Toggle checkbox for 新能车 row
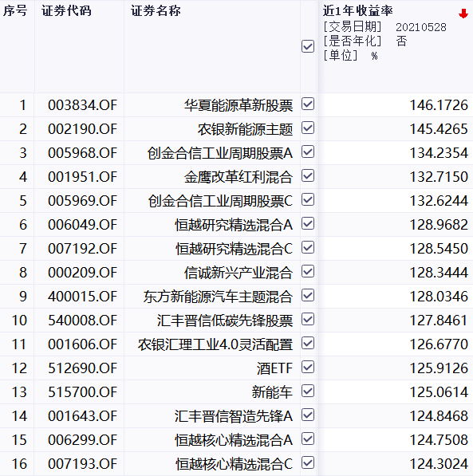 pyautogui.click(x=308, y=391)
